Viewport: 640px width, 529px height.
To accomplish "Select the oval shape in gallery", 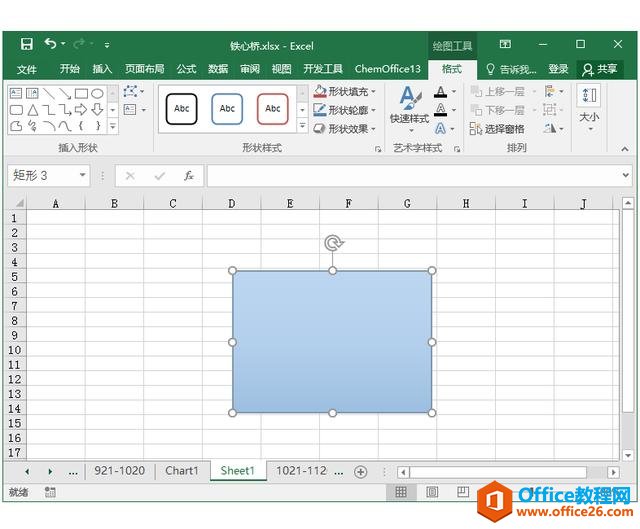I will (97, 93).
